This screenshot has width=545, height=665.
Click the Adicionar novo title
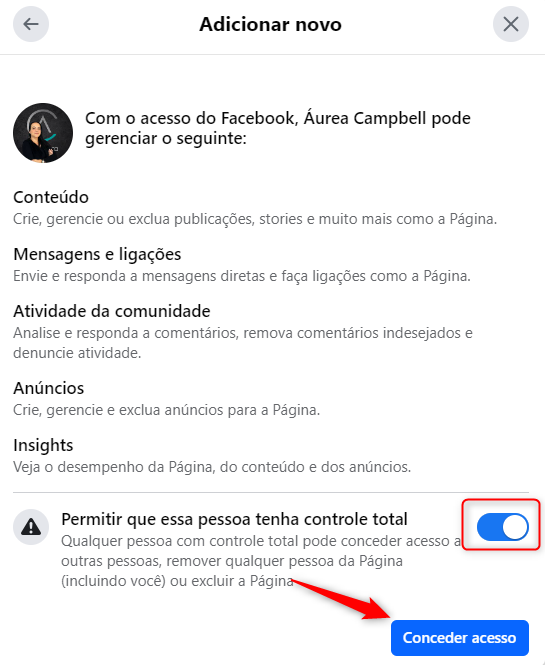(271, 24)
